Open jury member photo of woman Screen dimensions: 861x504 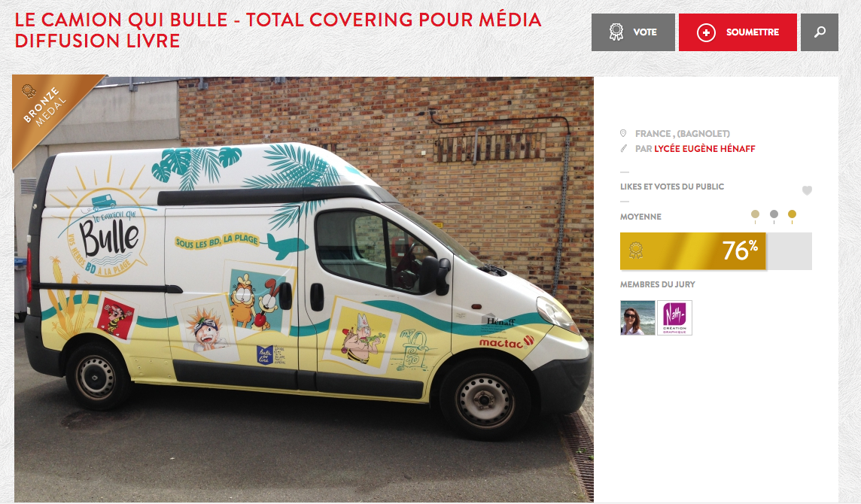point(637,318)
